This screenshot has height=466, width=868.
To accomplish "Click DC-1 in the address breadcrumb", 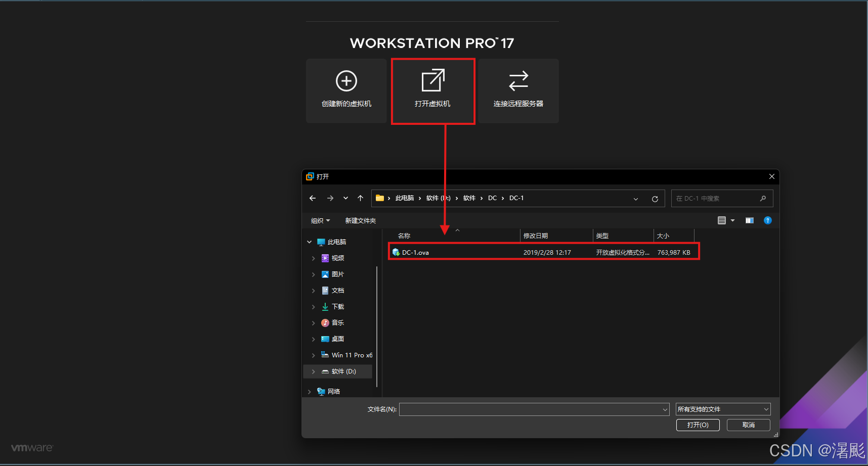I will coord(516,198).
